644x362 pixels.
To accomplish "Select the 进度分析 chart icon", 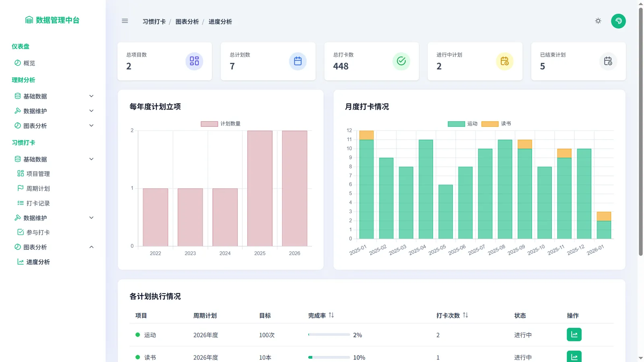I will pyautogui.click(x=20, y=262).
